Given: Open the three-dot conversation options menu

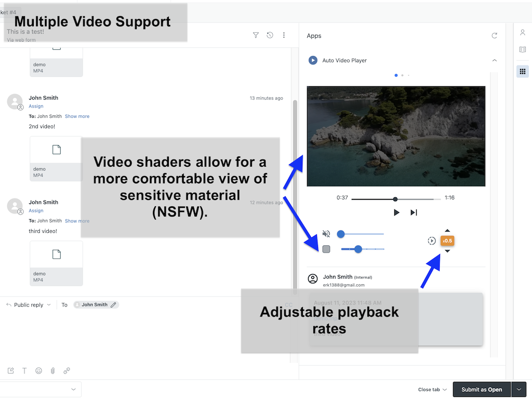Looking at the screenshot, I should tap(284, 35).
